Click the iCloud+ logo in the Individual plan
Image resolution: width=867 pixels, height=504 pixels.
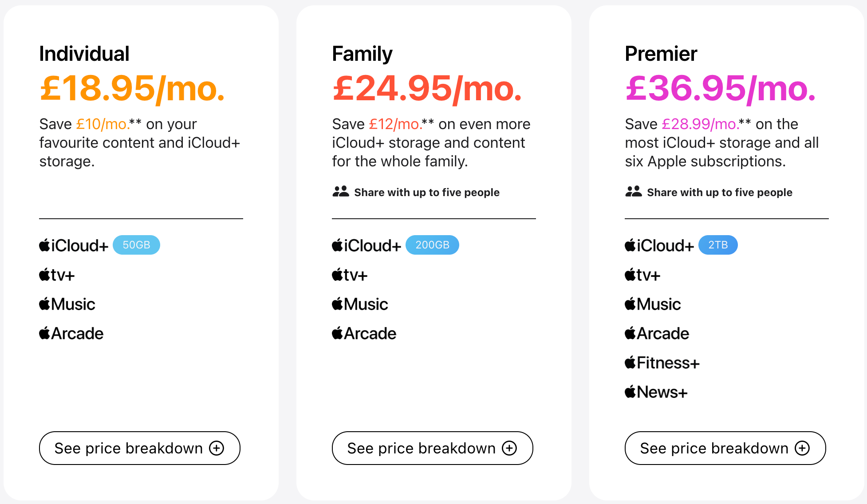point(74,245)
